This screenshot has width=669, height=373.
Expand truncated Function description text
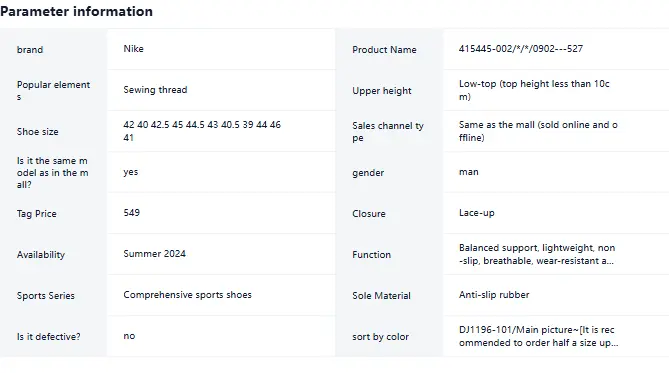[537, 254]
